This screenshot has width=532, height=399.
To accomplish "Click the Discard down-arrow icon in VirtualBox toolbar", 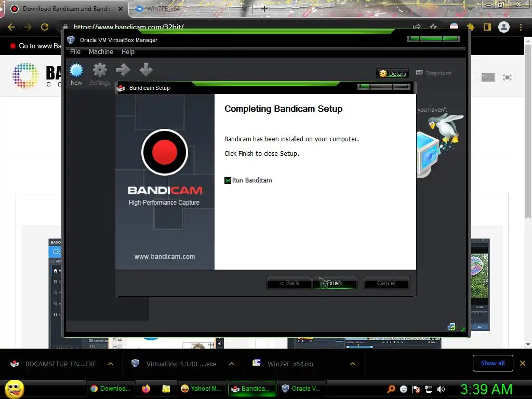I will [146, 70].
